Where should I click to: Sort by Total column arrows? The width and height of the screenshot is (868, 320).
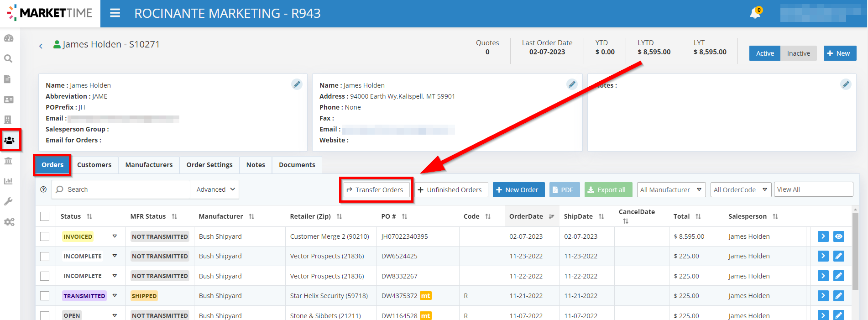698,216
